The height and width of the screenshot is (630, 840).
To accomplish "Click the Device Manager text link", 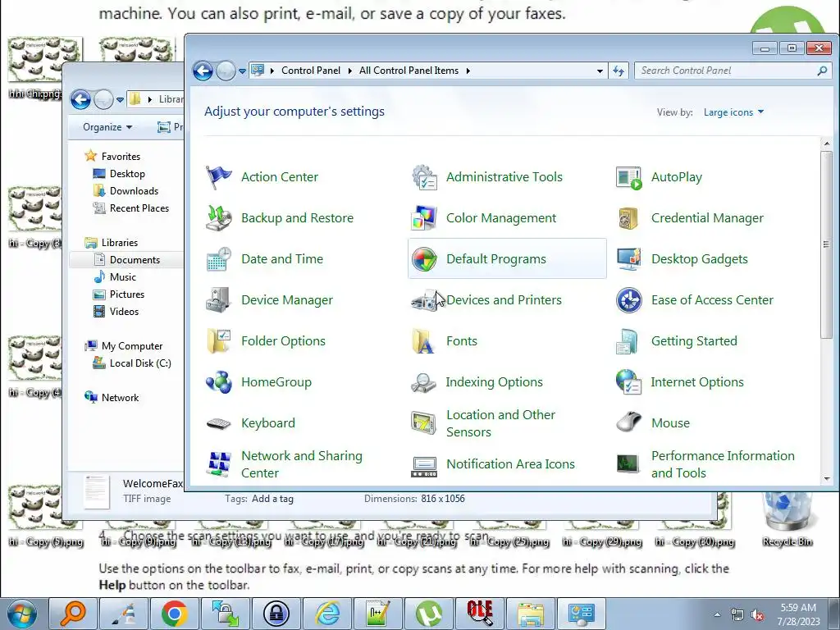I will (x=287, y=300).
